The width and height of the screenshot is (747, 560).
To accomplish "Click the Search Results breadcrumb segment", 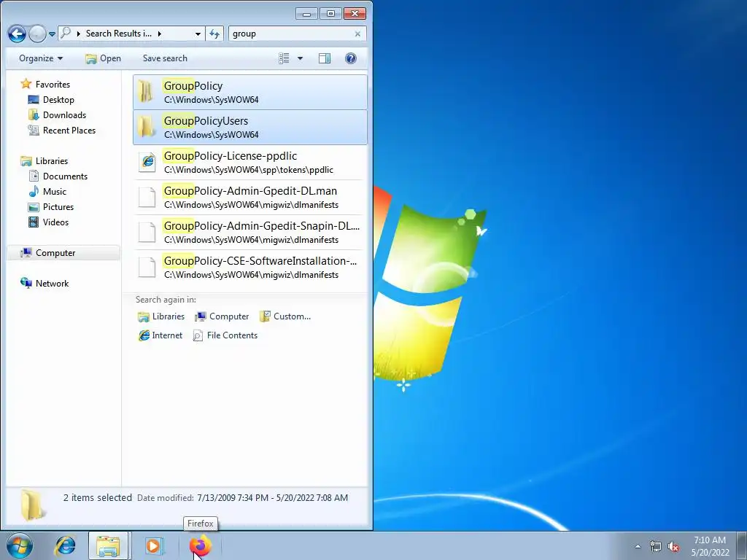I will pyautogui.click(x=119, y=34).
